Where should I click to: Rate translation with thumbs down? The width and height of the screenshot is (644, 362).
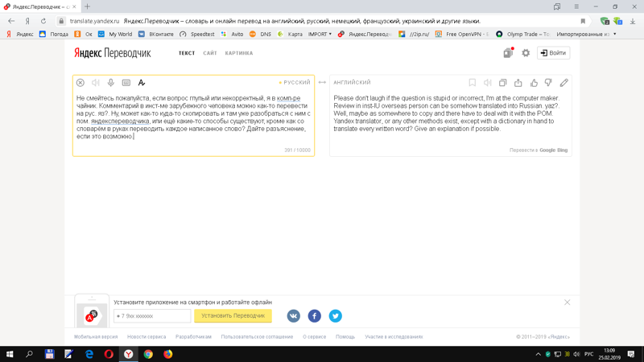click(548, 83)
